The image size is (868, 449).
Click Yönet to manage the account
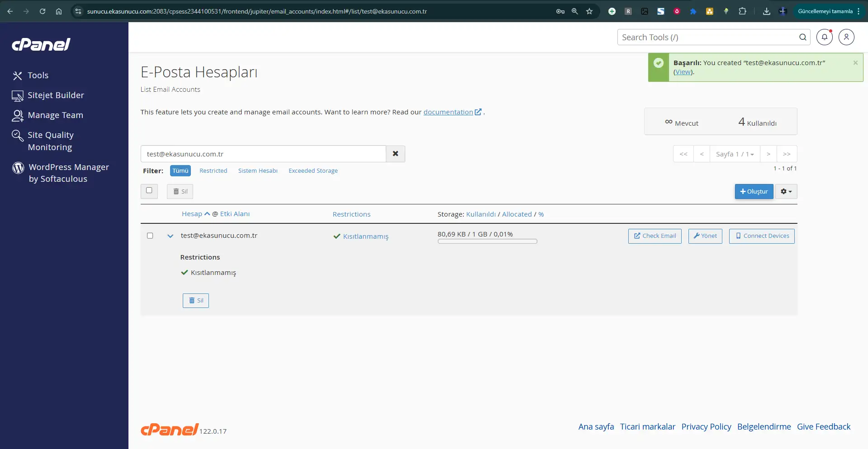pos(705,236)
